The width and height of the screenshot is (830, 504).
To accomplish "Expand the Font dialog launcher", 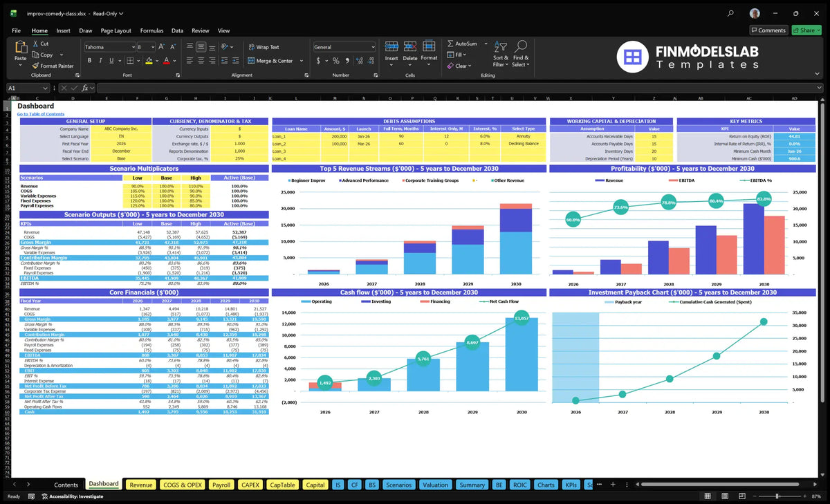I will pyautogui.click(x=176, y=75).
